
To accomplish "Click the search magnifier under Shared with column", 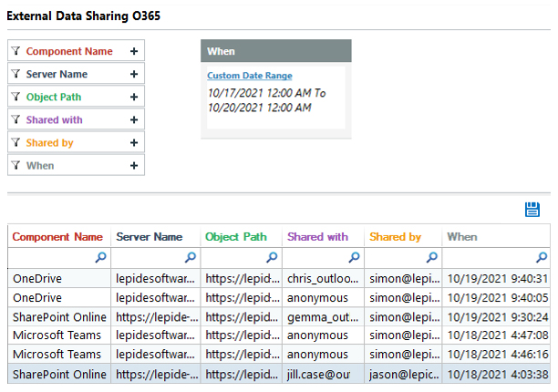I will [354, 257].
